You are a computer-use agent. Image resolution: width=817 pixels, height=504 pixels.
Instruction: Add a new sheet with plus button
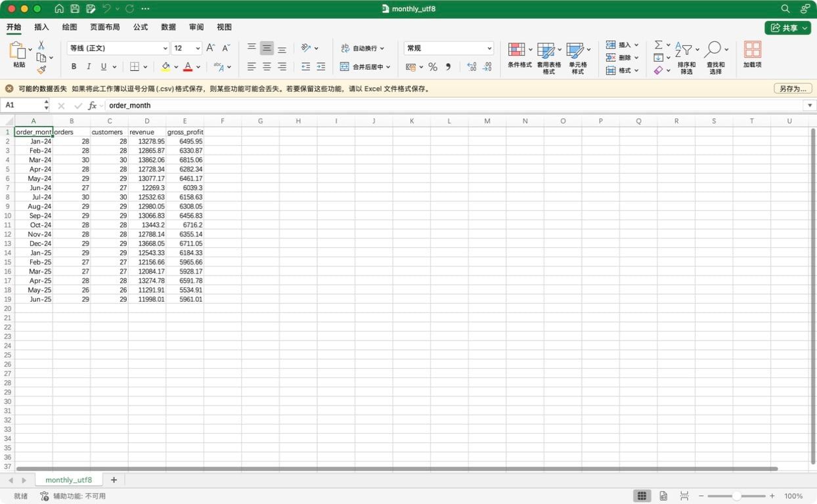pyautogui.click(x=114, y=480)
